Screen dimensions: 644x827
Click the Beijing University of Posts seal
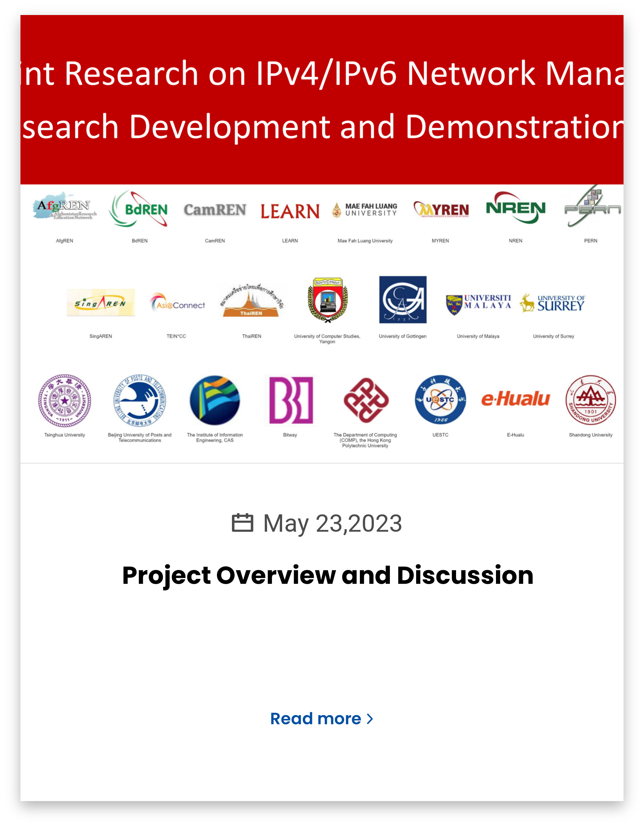tap(140, 401)
